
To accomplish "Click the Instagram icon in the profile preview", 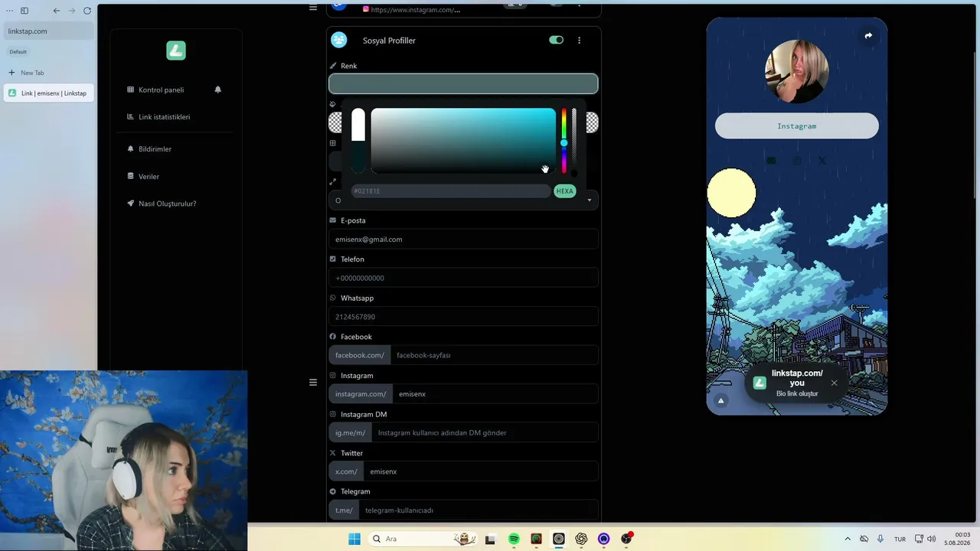I will point(797,161).
